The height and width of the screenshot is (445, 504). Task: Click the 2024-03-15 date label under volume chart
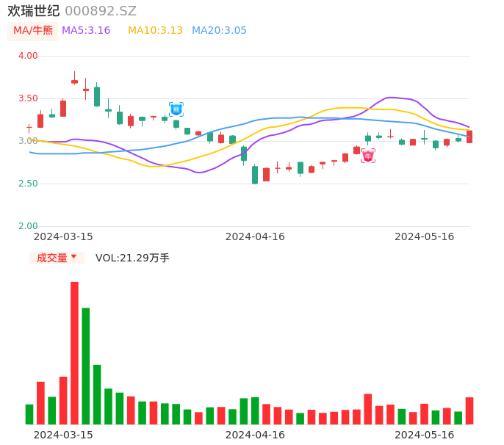click(63, 435)
